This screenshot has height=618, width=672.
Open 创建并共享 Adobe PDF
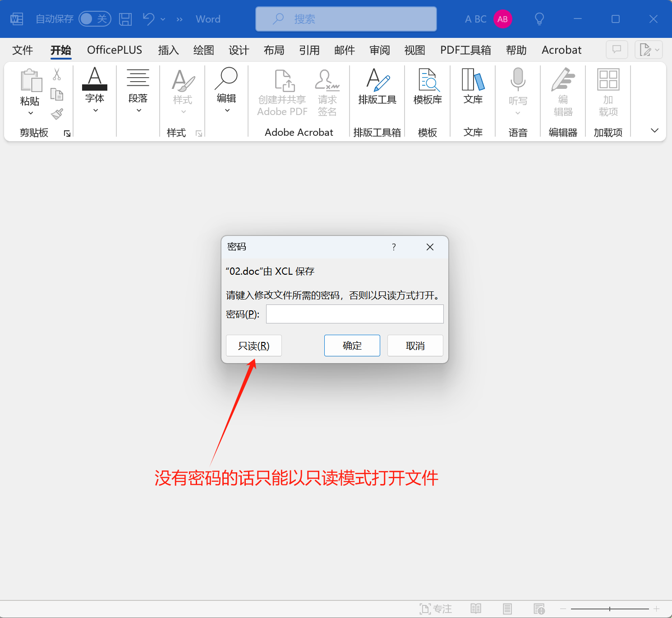click(x=281, y=90)
